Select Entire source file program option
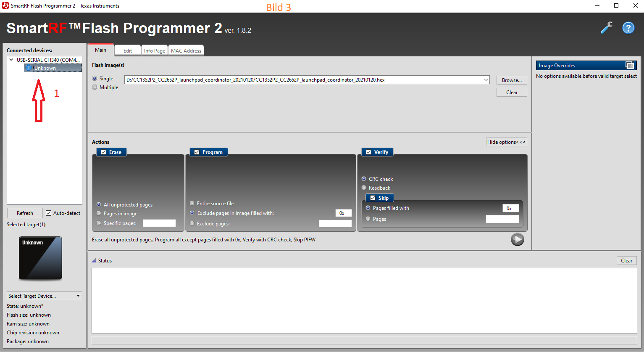This screenshot has height=352, width=644. point(192,203)
